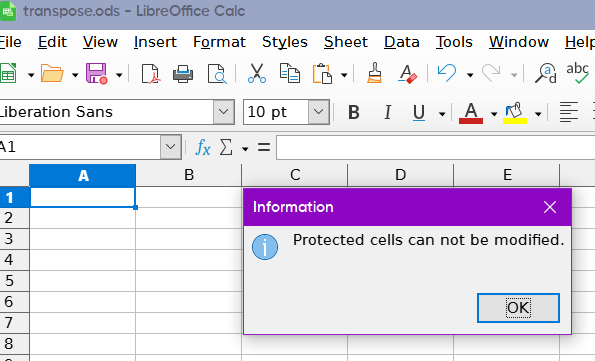Image resolution: width=595 pixels, height=361 pixels.
Task: Expand the Sum function dropdown arrow
Action: pyautogui.click(x=245, y=149)
